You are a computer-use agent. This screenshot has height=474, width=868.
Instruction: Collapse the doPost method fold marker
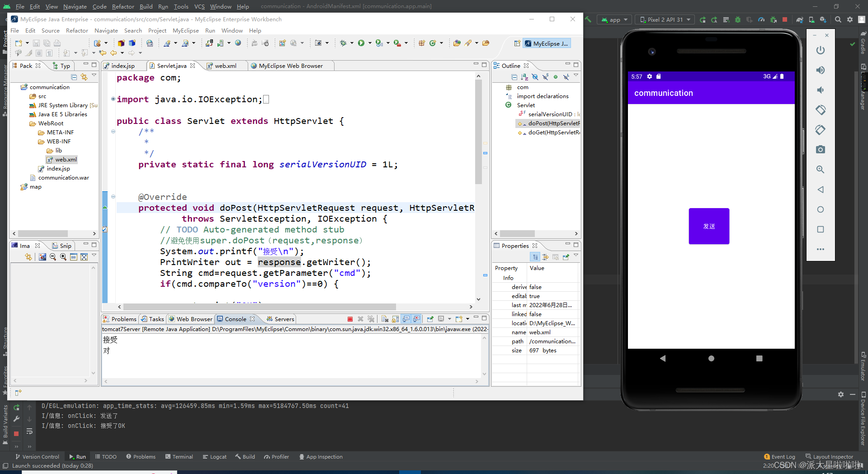[113, 197]
